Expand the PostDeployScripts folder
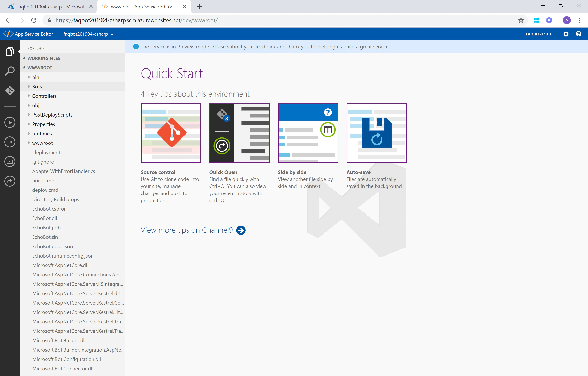This screenshot has width=588, height=376. (29, 115)
